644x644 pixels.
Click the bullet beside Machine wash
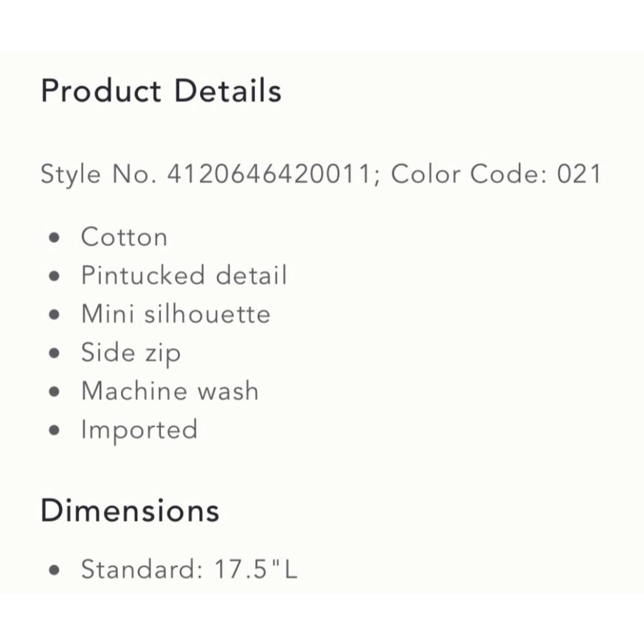(x=54, y=392)
